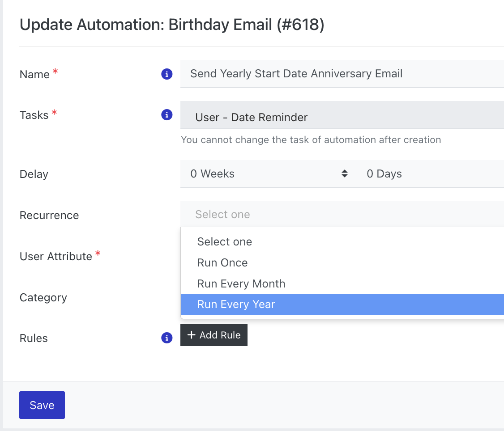Image resolution: width=504 pixels, height=431 pixels.
Task: Choose the "Select one" placeholder option
Action: [x=225, y=242]
